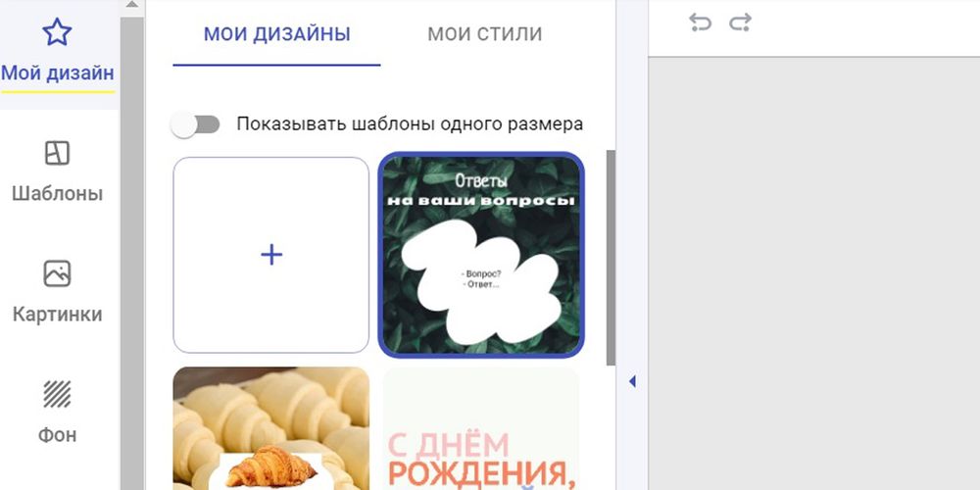
Task: Click the up arrow of sidebar scrollbar
Action: pos(132,6)
